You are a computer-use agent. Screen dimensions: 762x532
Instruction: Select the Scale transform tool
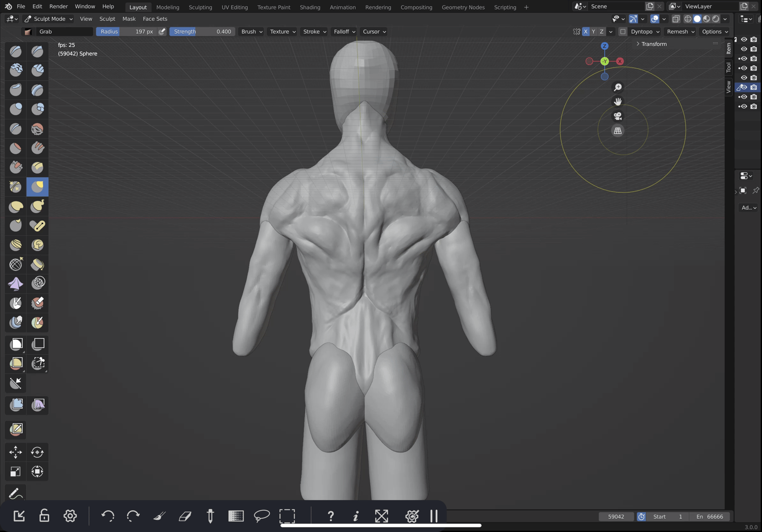16,471
